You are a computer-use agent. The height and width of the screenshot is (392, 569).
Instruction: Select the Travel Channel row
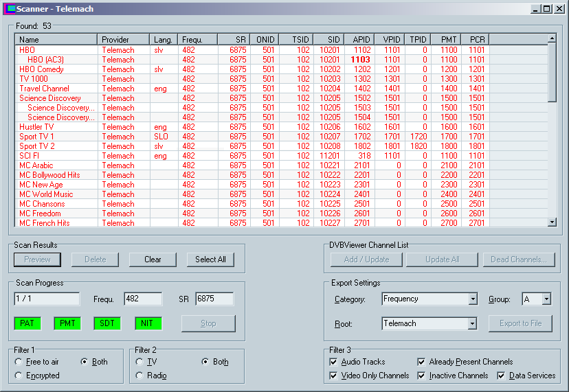(x=252, y=89)
